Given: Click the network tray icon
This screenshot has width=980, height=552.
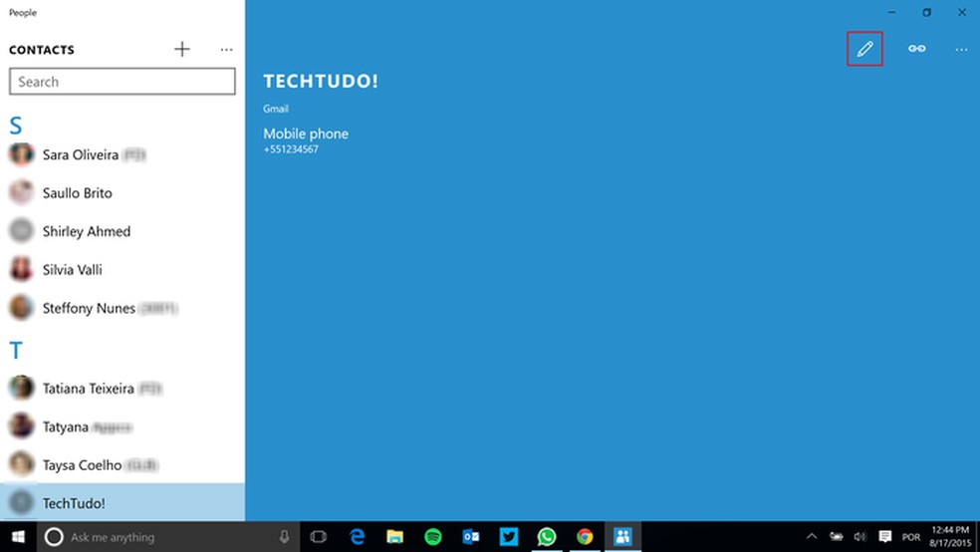Looking at the screenshot, I should point(836,536).
